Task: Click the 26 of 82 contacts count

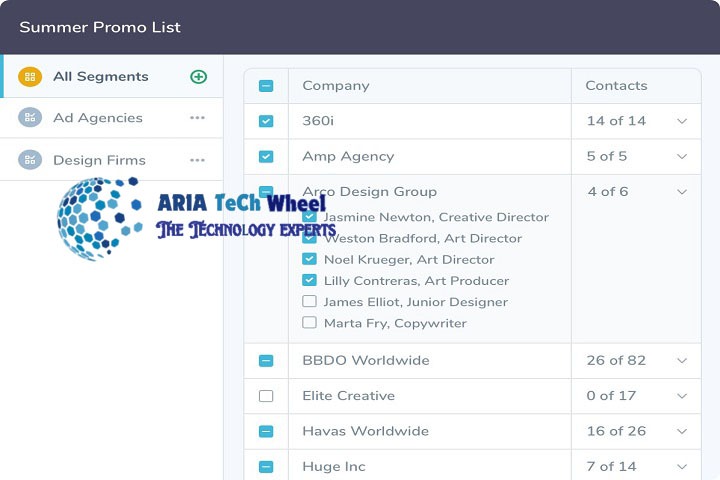Action: tap(616, 360)
